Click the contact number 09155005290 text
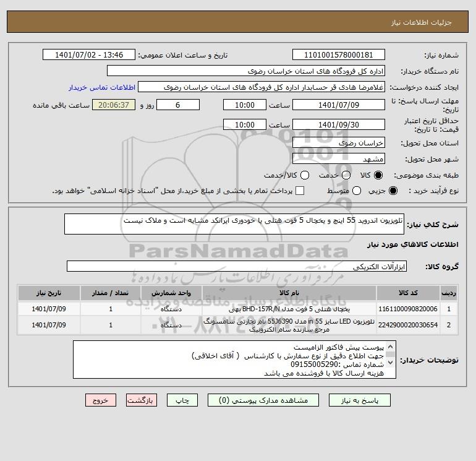Image resolution: width=476 pixels, height=461 pixels. coord(315,364)
